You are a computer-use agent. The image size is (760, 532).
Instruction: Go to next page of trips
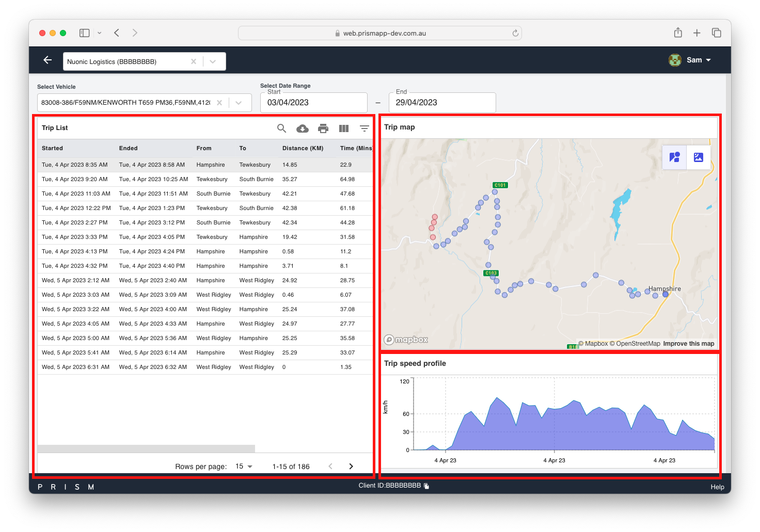coord(351,466)
